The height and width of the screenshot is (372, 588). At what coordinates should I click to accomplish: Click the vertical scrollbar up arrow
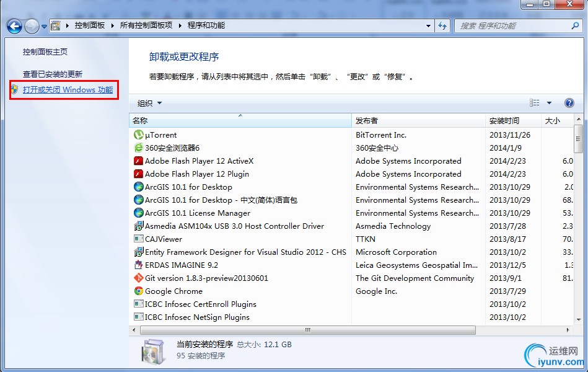tap(579, 119)
